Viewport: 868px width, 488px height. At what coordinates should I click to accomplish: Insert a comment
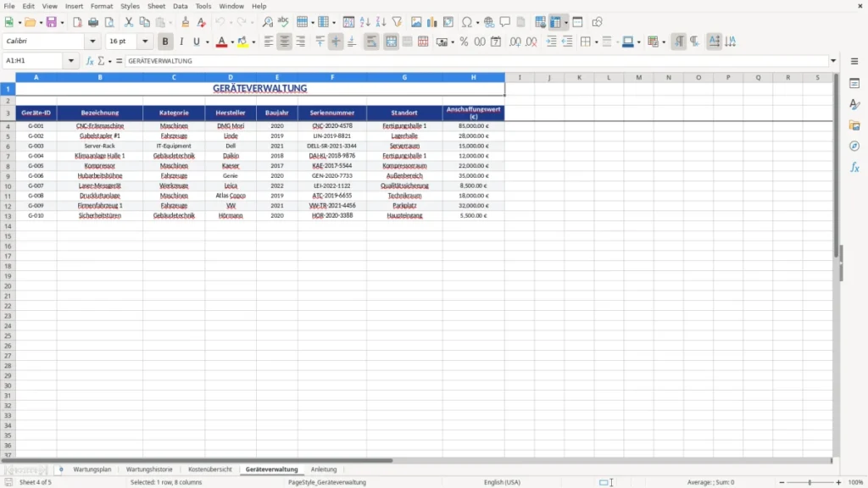tap(505, 22)
